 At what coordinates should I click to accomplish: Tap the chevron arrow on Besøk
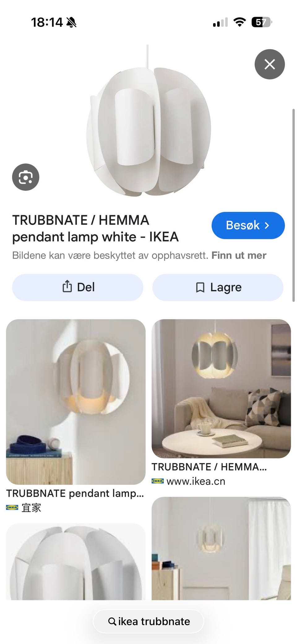coord(267,226)
